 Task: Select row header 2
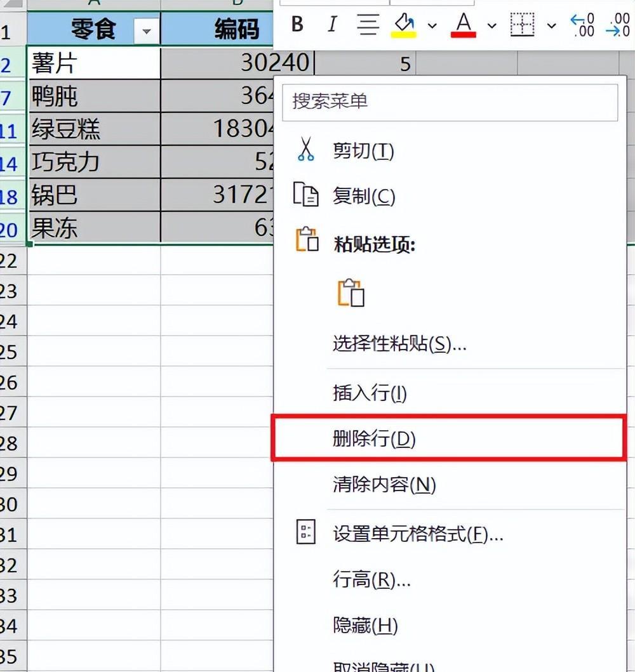[x=13, y=64]
